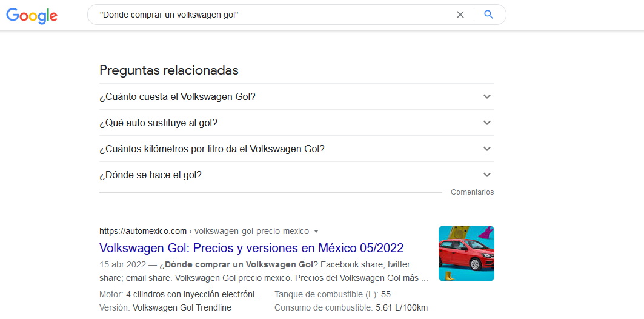
Task: Expand chevron for "¿Qué auto sustituye al gol?"
Action: coord(487,123)
